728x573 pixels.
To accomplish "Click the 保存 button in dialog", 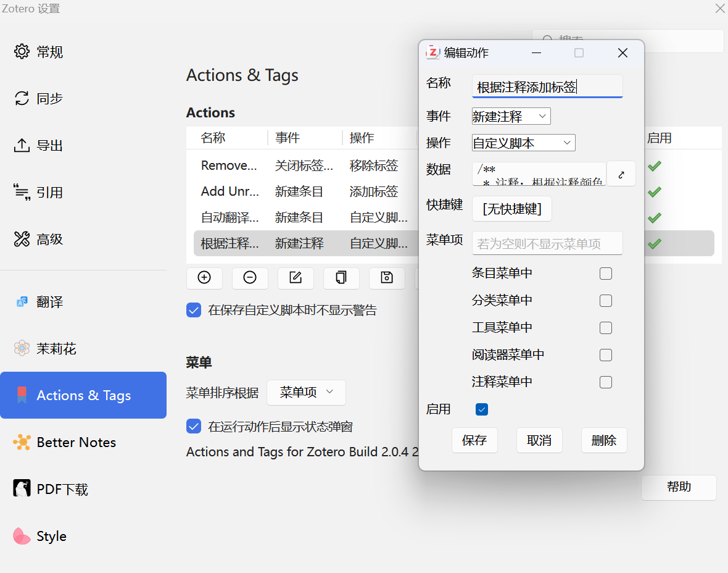I will pos(474,440).
